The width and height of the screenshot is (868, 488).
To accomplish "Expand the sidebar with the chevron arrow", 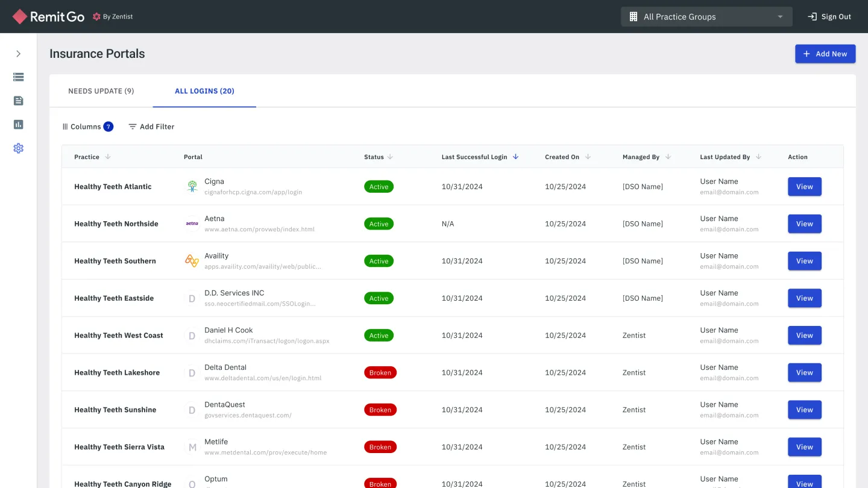I will coord(18,54).
